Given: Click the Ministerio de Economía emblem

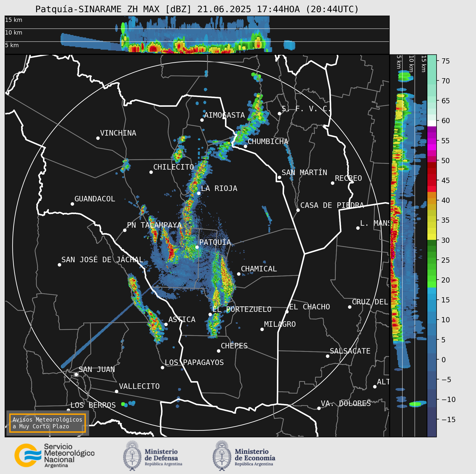Looking at the screenshot, I should [222, 456].
